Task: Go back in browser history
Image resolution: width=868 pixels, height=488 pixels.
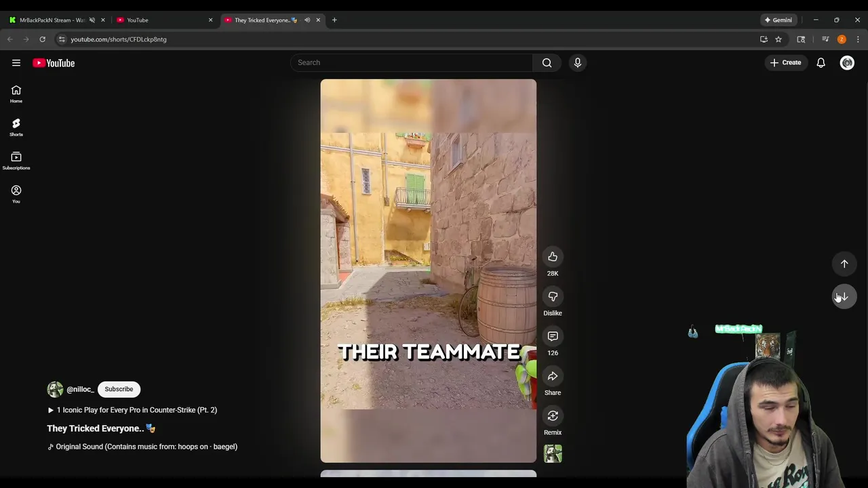Action: [10, 39]
